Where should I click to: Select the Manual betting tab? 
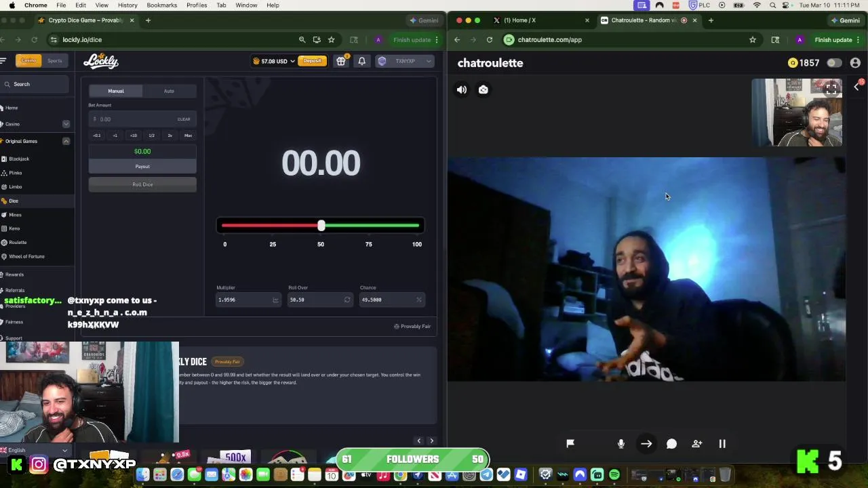(x=116, y=91)
